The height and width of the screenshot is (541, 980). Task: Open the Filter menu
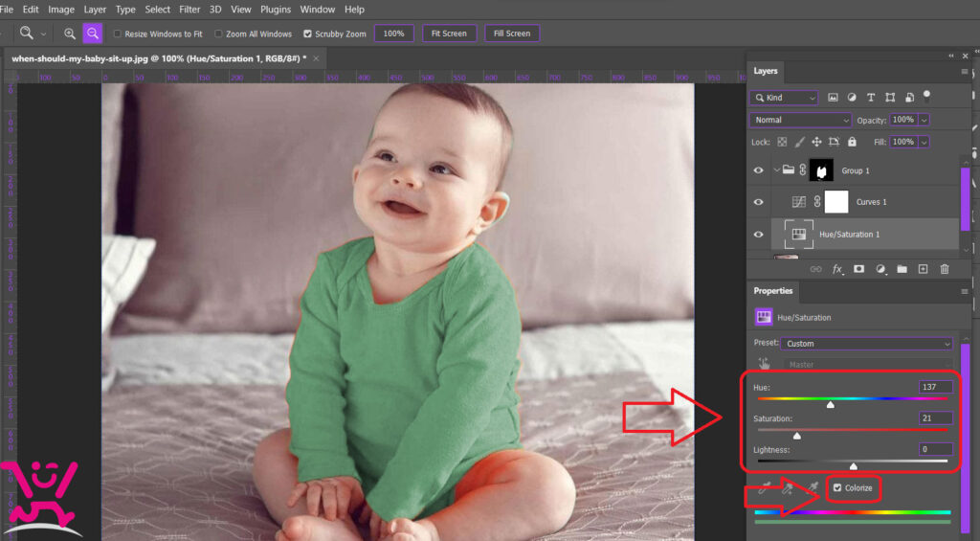coord(189,10)
